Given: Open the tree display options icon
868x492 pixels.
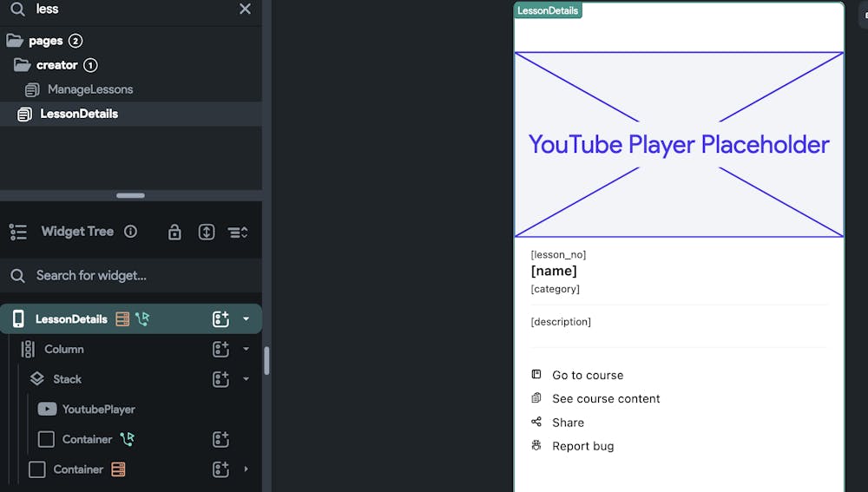Looking at the screenshot, I should [238, 233].
